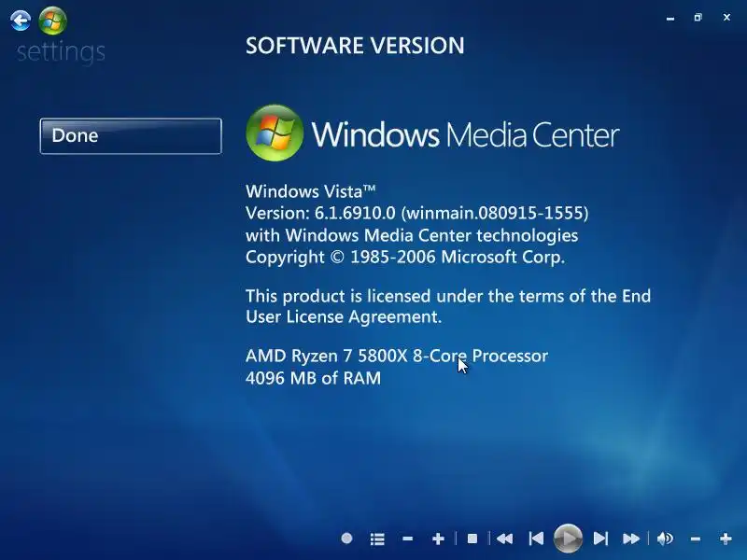747x560 pixels.
Task: Open the green Media Center start orb
Action: point(52,21)
